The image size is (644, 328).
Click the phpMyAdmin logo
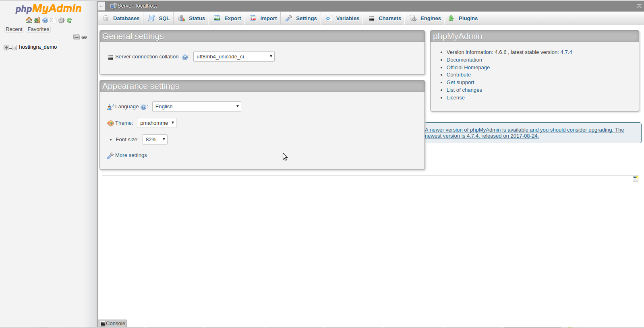click(48, 8)
